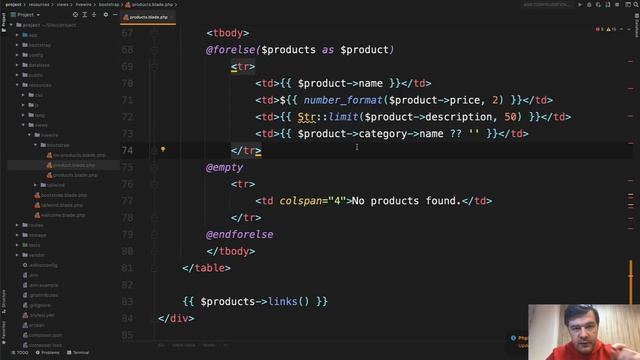Toggle code fold marker on line 75
640x360 pixels.
tap(155, 167)
